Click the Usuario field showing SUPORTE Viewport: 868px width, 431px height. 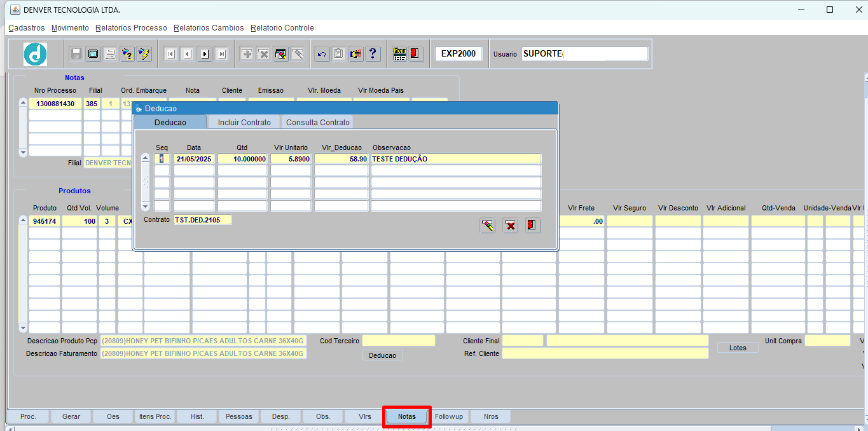[x=584, y=53]
